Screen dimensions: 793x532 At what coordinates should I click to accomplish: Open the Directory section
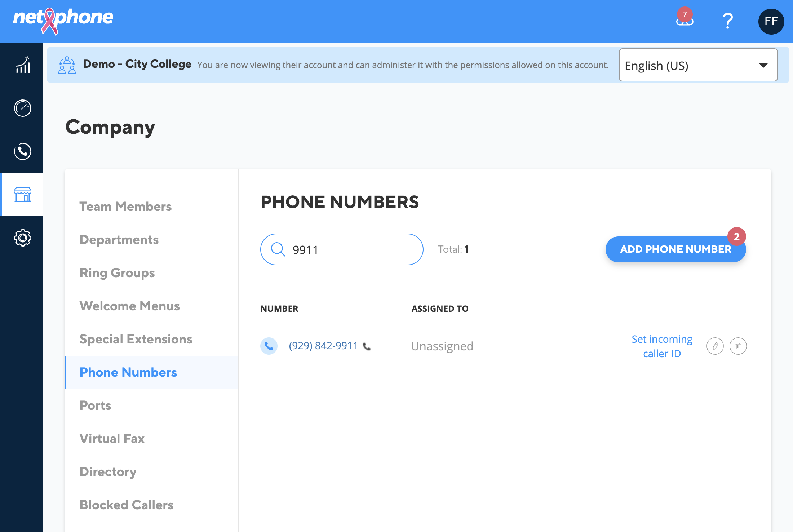click(x=108, y=472)
